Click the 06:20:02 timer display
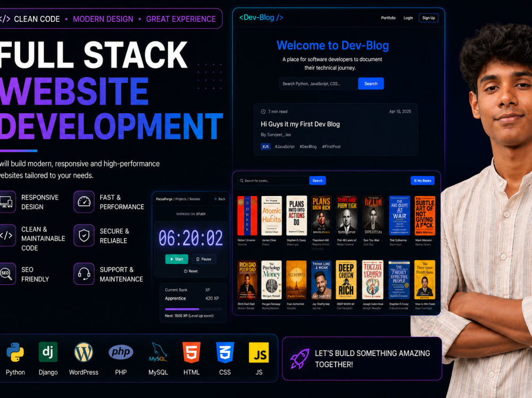Screen dimensions: 532x398 tap(190, 238)
